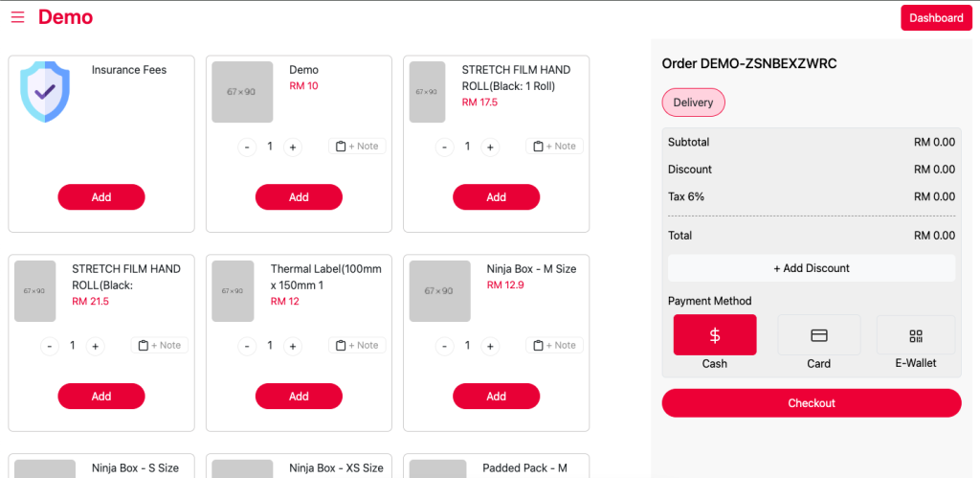Add the RM 21.5 Stretch Film to the order
Screen dimensions: 980x478
click(x=101, y=396)
